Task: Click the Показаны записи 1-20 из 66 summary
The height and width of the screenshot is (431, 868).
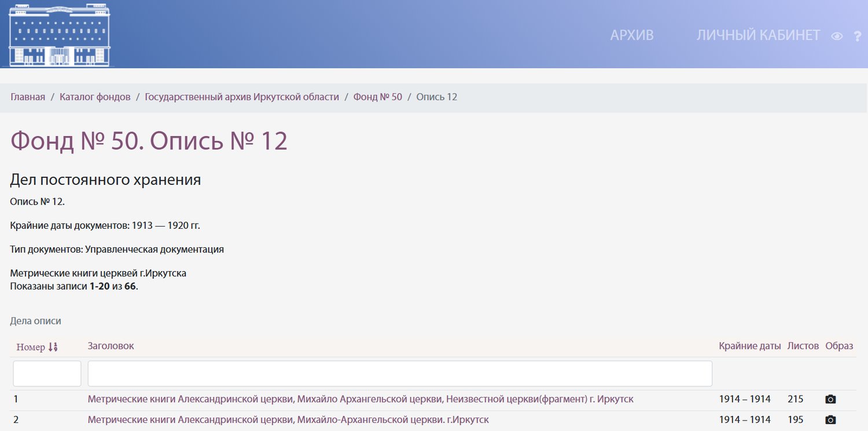Action: point(74,287)
